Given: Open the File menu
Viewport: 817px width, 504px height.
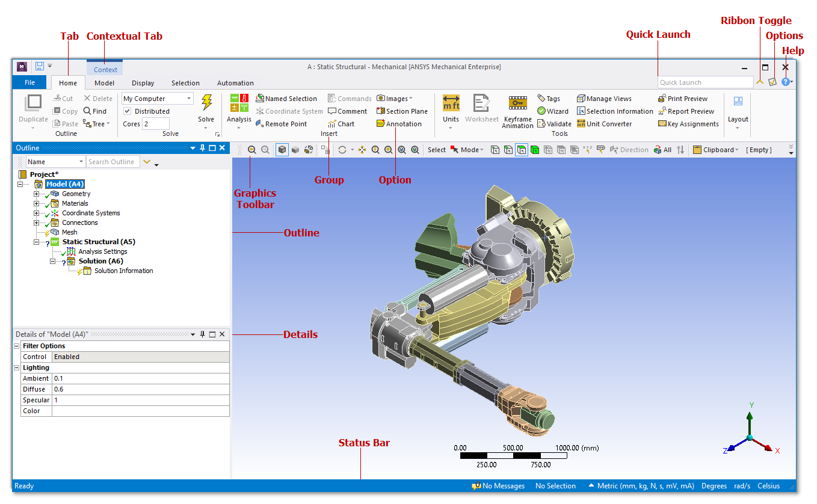Looking at the screenshot, I should coord(28,82).
